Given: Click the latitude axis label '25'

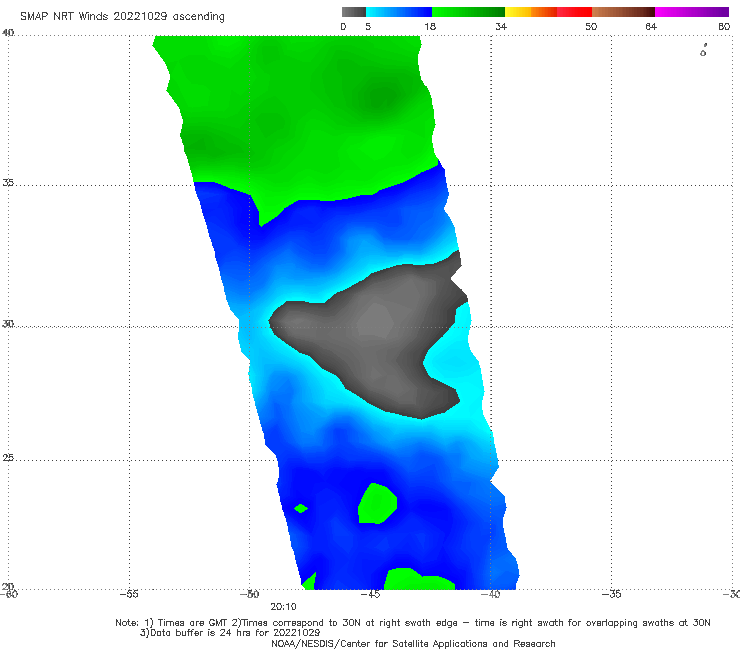Looking at the screenshot, I should pyautogui.click(x=8, y=458).
